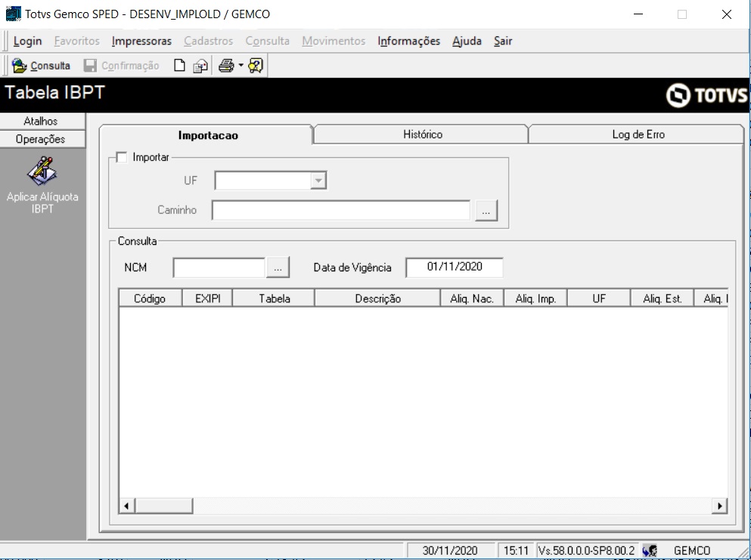Open the Cadastros menu
Image resolution: width=751 pixels, height=560 pixels.
[x=208, y=41]
